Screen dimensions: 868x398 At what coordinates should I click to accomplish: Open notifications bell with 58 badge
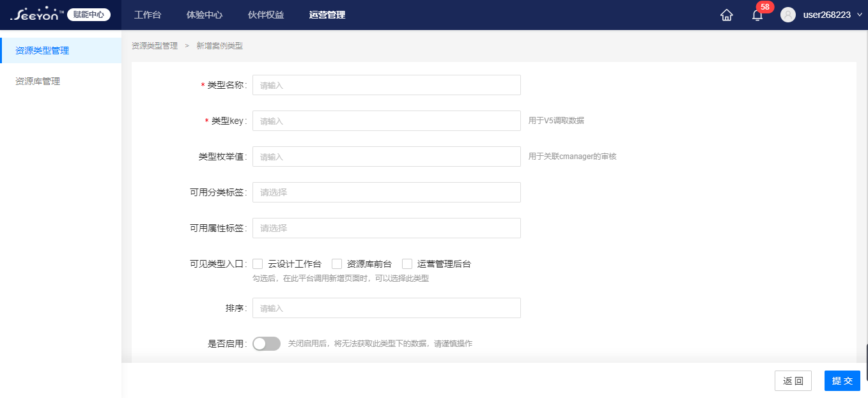point(757,15)
